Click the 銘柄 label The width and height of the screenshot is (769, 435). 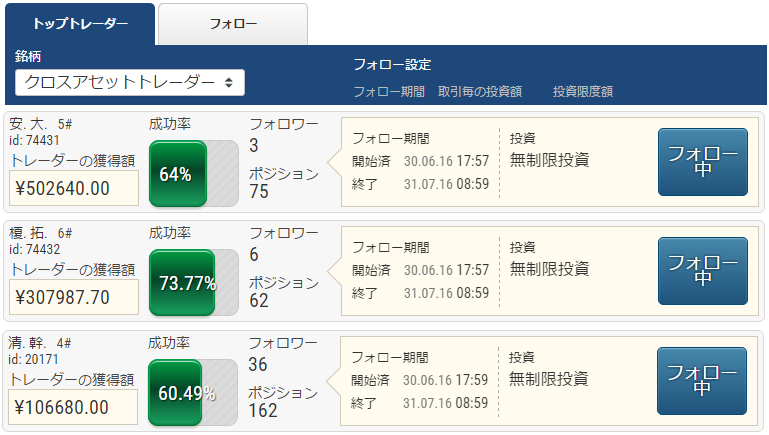[28, 56]
